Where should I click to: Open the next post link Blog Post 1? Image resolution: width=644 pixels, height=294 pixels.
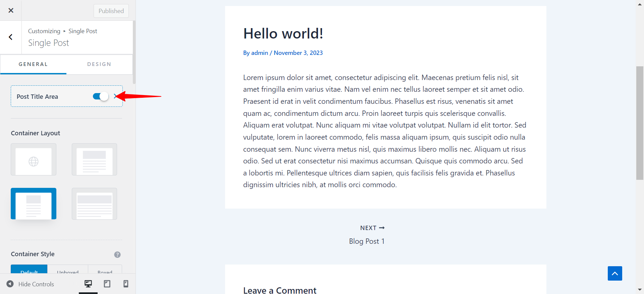(x=367, y=241)
